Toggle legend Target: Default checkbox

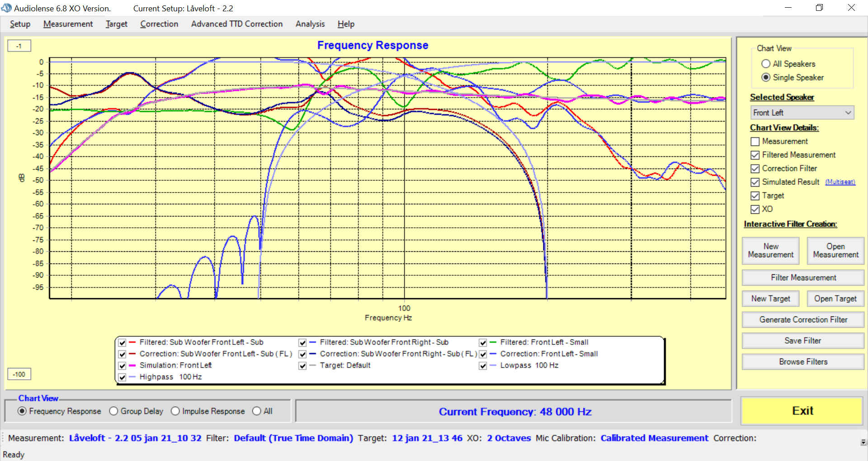(x=302, y=365)
